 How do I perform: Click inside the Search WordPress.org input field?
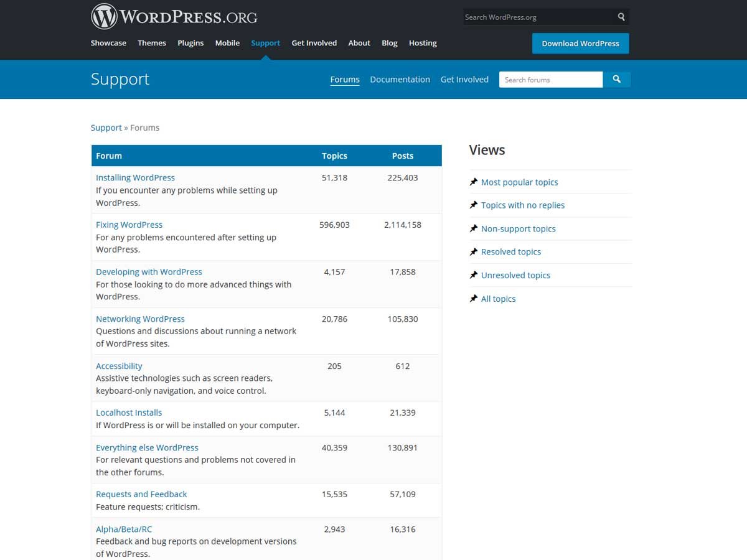535,17
